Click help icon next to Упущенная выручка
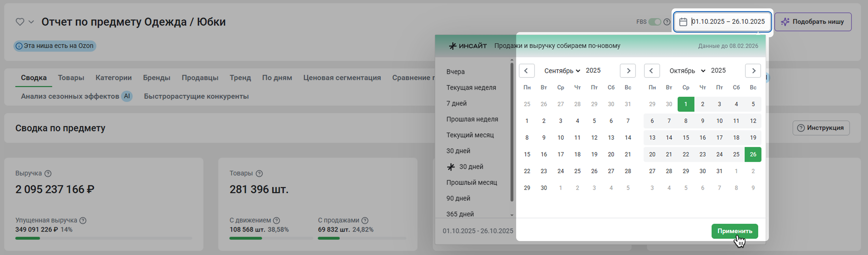868x255 pixels. 83,220
